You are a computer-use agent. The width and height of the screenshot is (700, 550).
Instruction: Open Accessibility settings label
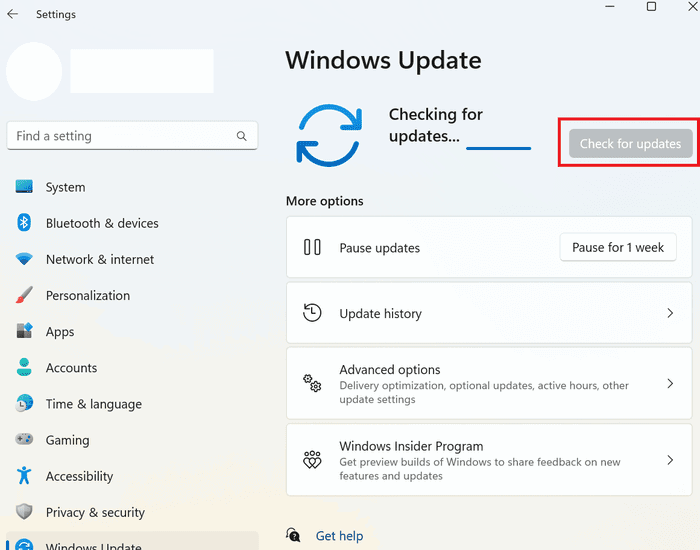point(79,476)
